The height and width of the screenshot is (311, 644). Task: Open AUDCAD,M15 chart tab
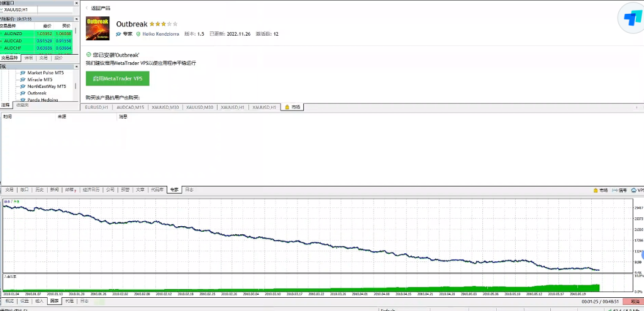coord(130,107)
